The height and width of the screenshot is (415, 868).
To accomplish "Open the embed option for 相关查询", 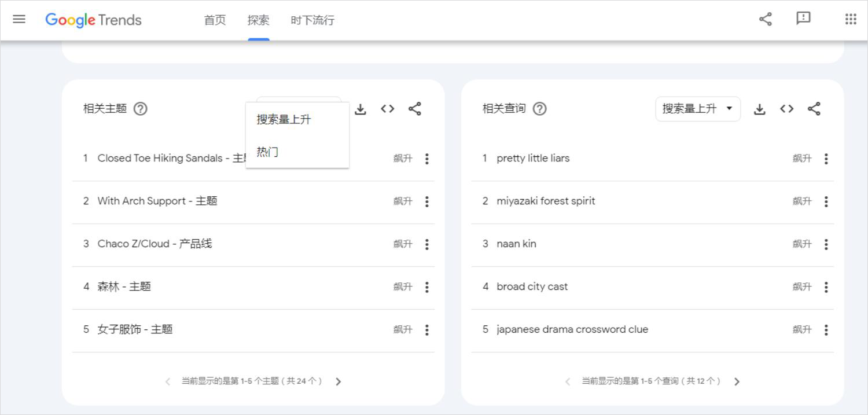I will tap(786, 108).
